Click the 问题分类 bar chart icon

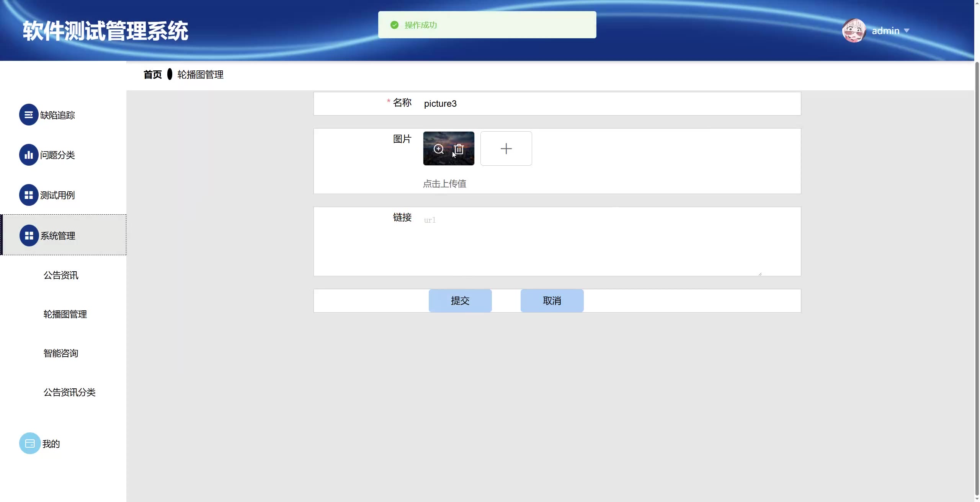[29, 155]
